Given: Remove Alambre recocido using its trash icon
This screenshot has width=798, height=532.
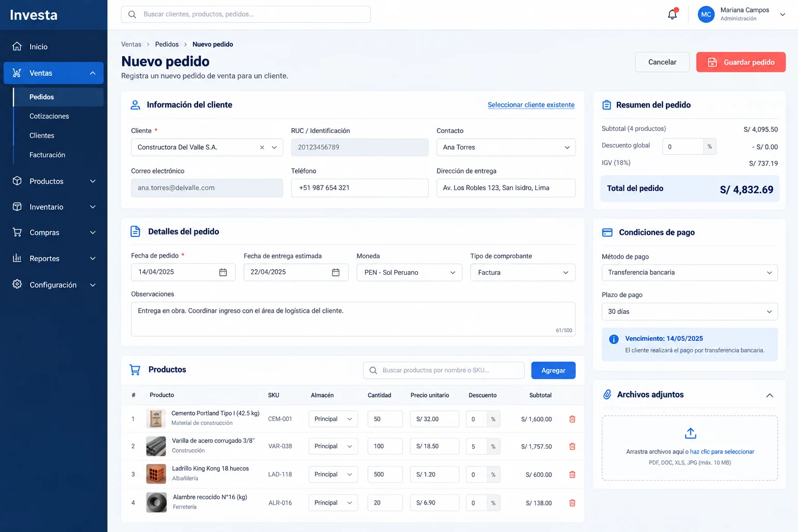Looking at the screenshot, I should [x=572, y=503].
